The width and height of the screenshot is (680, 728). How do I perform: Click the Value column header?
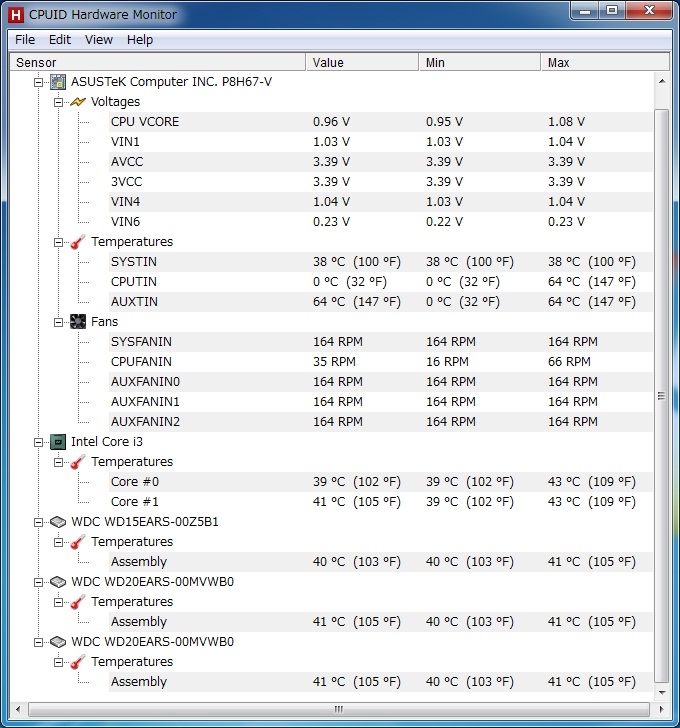pos(363,62)
